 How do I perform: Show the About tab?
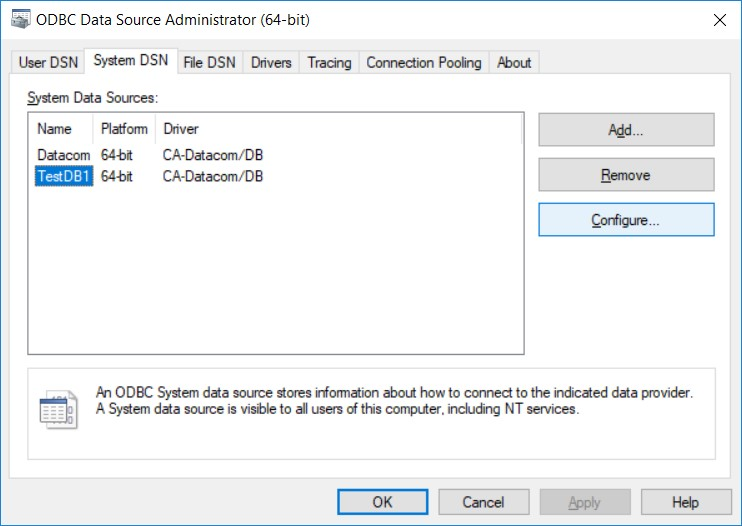[x=514, y=62]
